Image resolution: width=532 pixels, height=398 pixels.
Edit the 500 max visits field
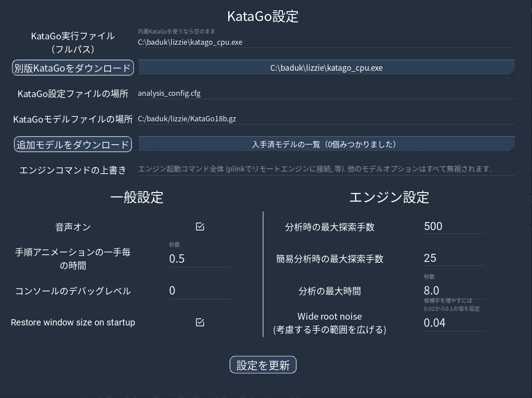pos(454,226)
